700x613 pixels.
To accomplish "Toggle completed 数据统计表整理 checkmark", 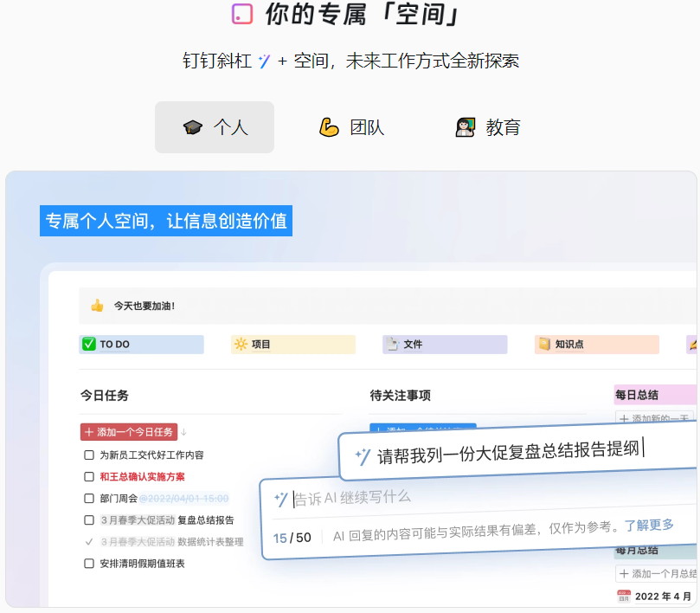I will (x=89, y=542).
